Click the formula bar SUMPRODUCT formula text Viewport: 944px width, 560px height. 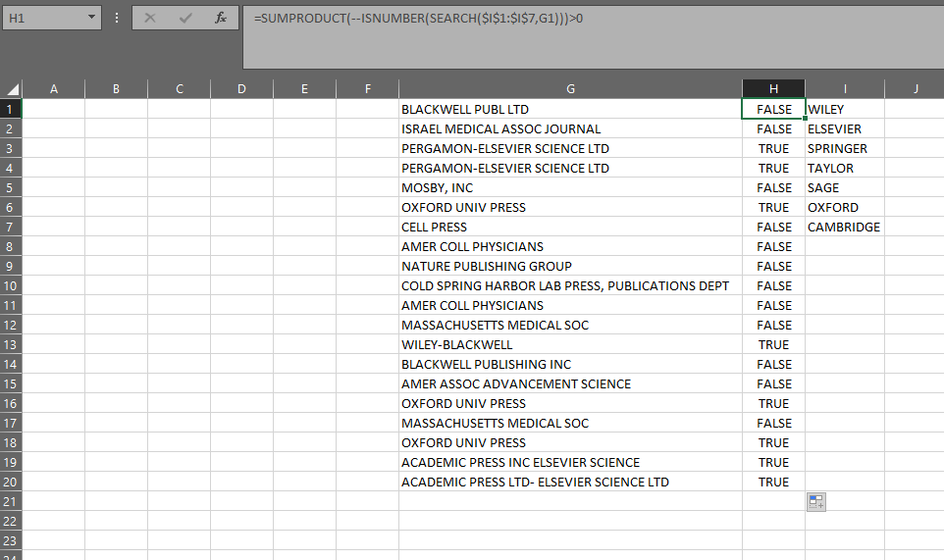(418, 18)
